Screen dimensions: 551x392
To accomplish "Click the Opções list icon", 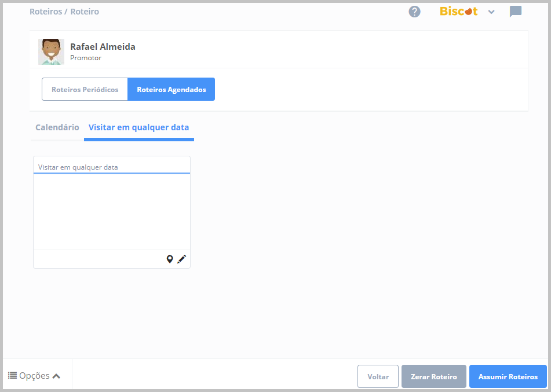I will (x=12, y=375).
